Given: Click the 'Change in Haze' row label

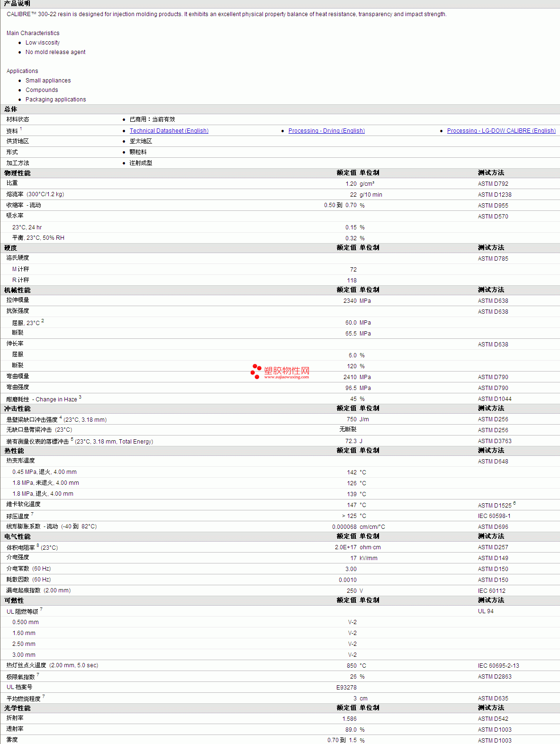Looking at the screenshot, I should tap(44, 399).
